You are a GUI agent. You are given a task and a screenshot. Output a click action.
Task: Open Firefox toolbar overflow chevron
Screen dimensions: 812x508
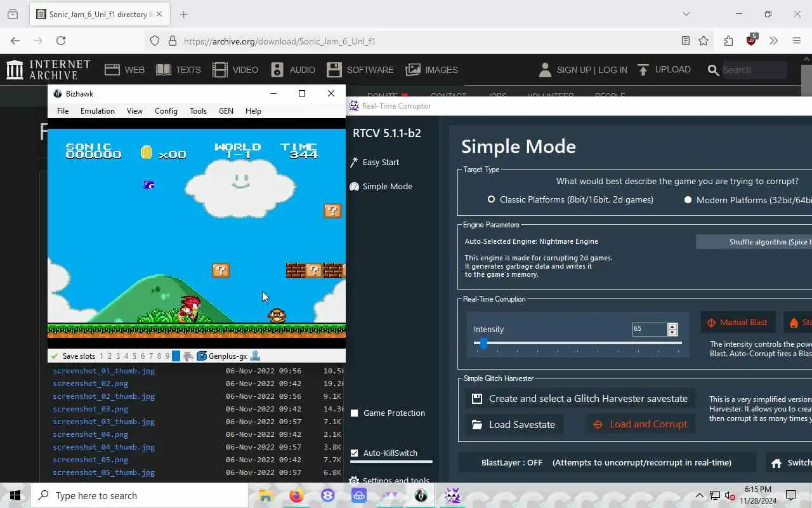[x=773, y=41]
